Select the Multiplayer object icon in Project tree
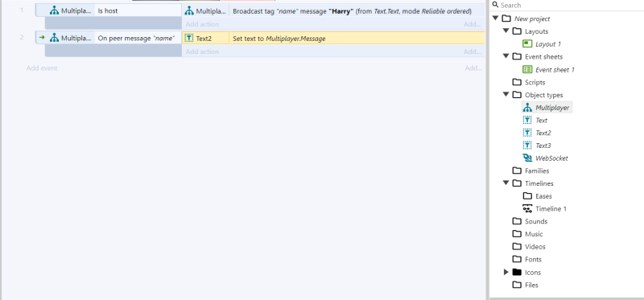644x300 pixels. click(x=527, y=108)
